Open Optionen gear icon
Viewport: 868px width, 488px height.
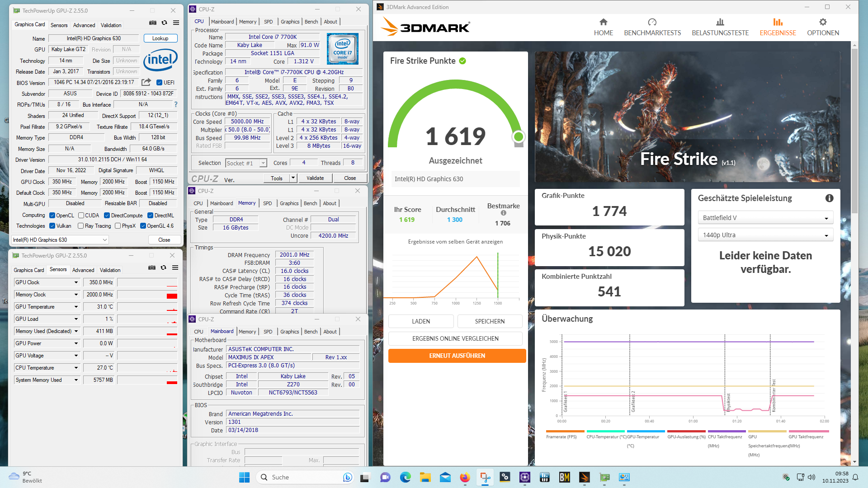click(x=823, y=22)
